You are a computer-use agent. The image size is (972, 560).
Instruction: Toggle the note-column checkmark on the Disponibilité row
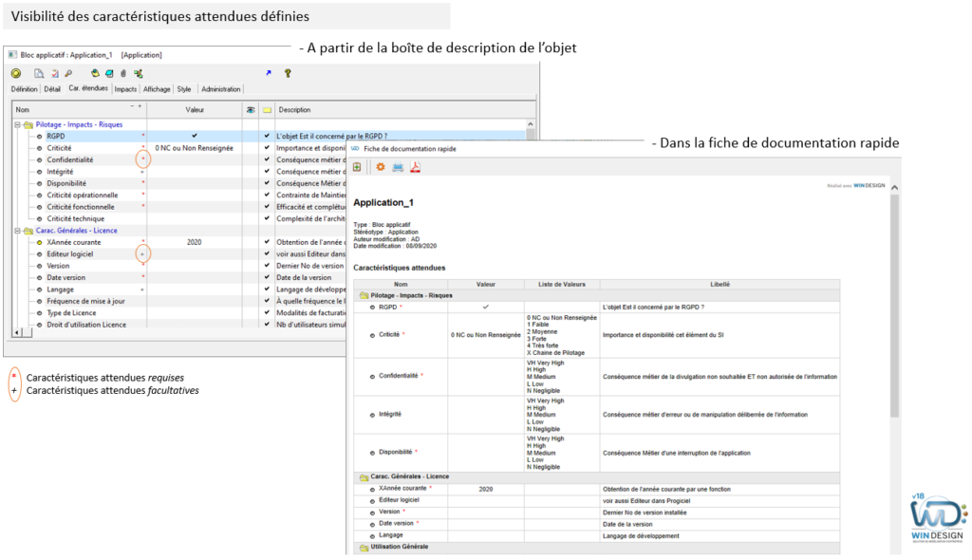click(x=267, y=183)
